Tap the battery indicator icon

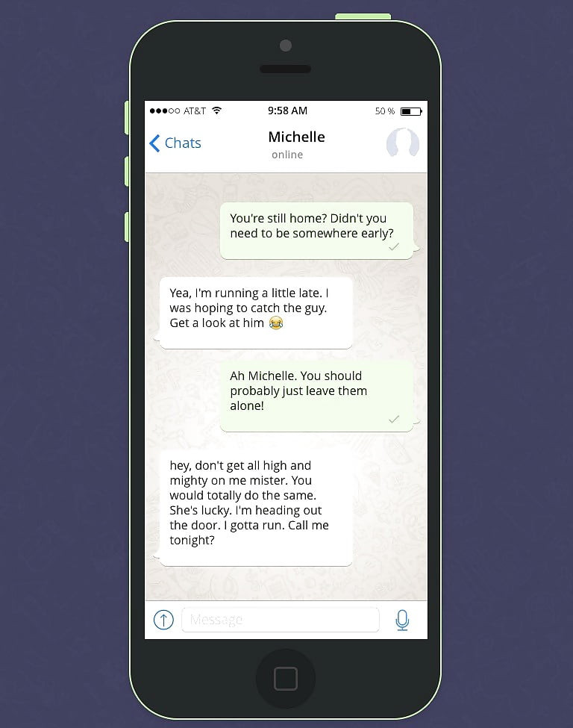412,111
